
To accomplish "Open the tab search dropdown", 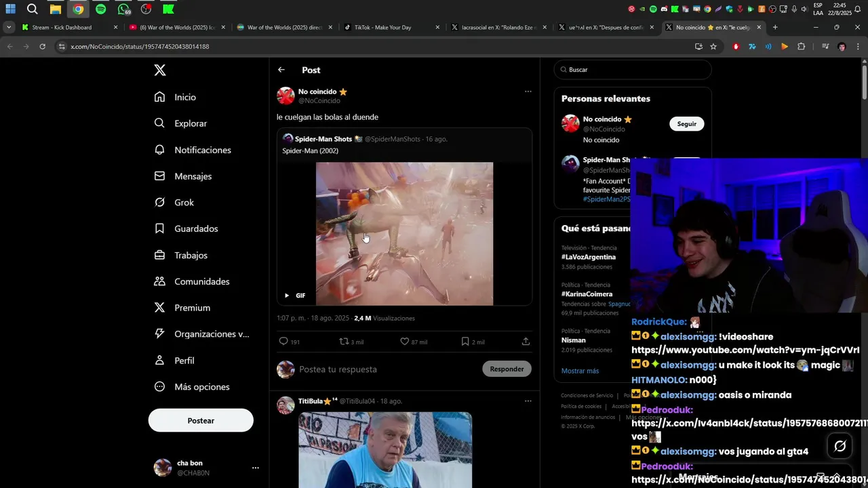I will click(9, 27).
